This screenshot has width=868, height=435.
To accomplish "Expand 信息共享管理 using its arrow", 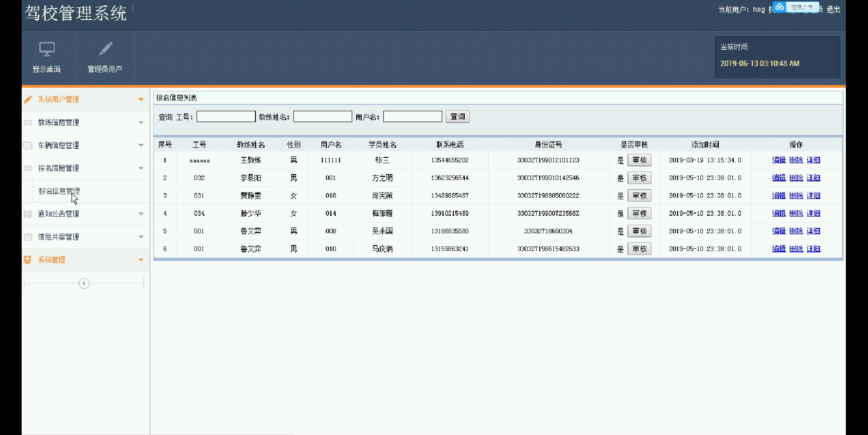I will 141,237.
